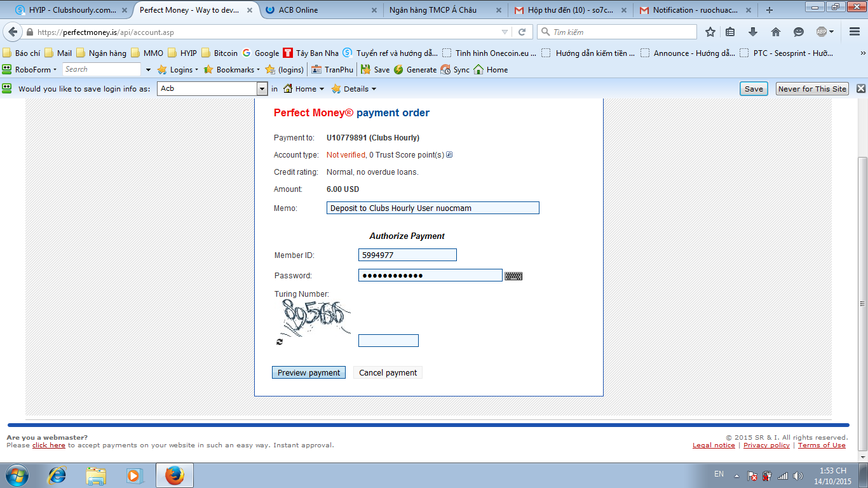
Task: Open the Downloads arrow icon
Action: point(753,32)
